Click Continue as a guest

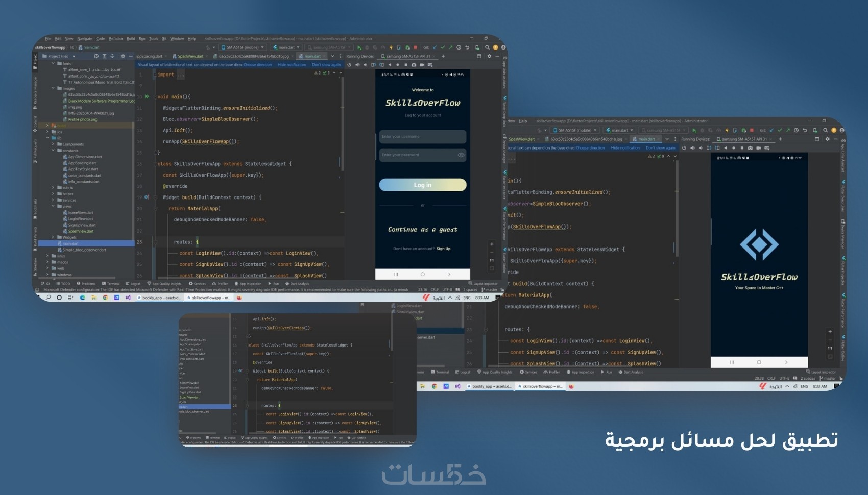click(x=422, y=230)
